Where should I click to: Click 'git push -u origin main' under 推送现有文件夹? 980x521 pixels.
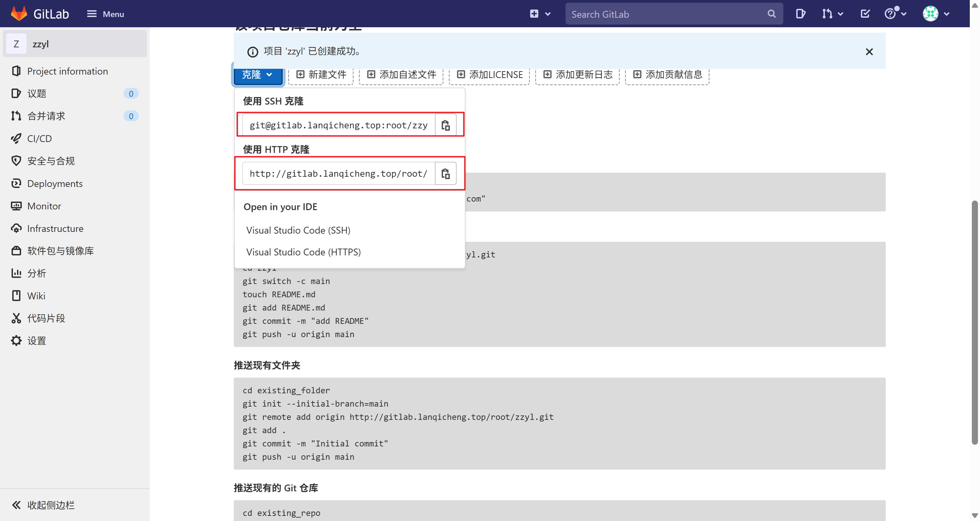click(298, 457)
